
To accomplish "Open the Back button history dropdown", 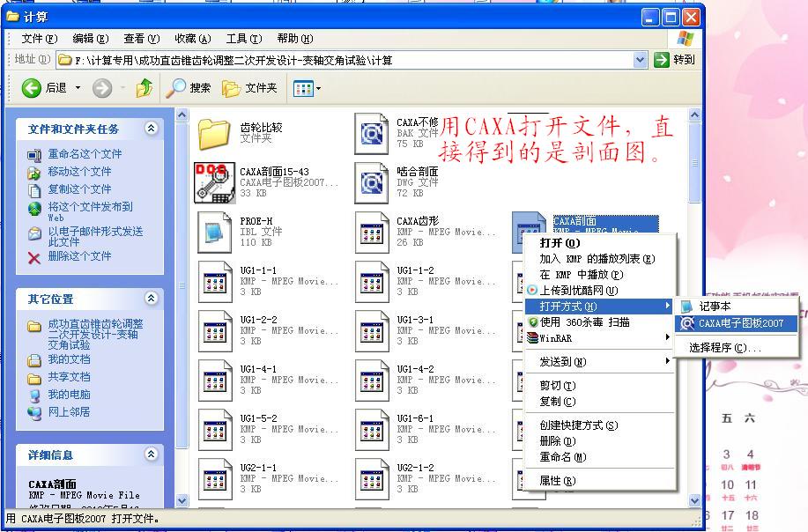I will click(x=78, y=88).
